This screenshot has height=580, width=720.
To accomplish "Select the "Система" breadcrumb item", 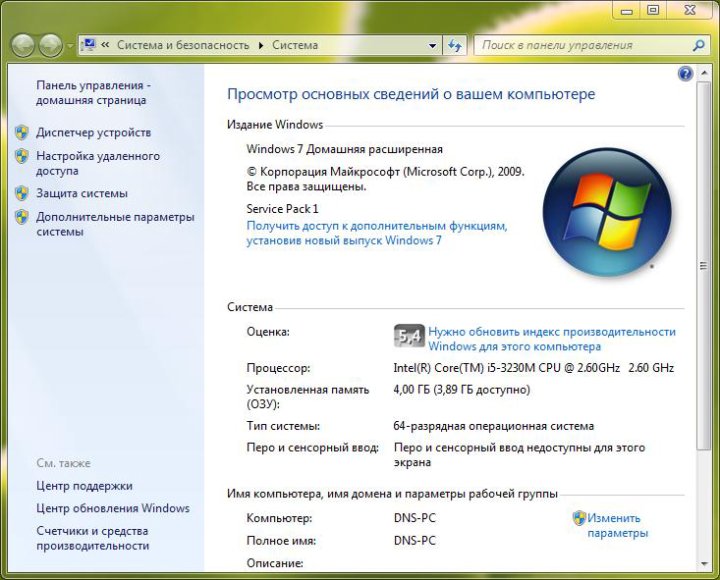I will [295, 45].
